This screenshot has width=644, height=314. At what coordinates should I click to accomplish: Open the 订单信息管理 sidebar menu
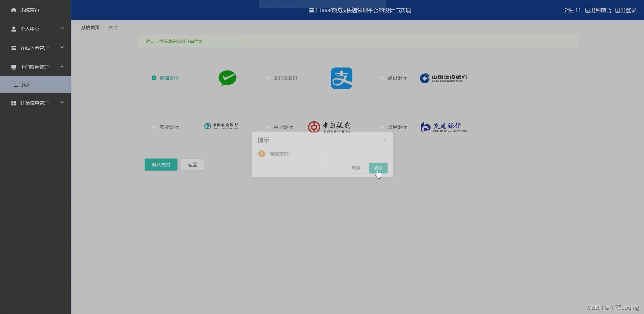click(x=35, y=103)
